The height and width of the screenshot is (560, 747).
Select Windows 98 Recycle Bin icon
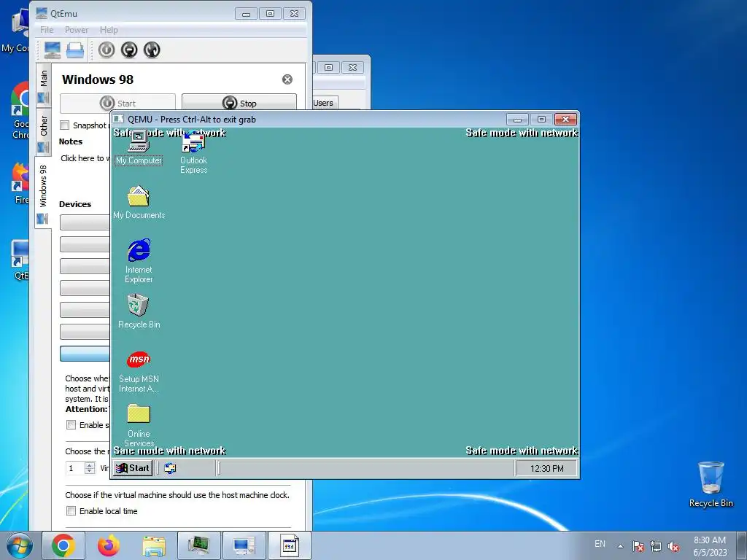click(139, 311)
